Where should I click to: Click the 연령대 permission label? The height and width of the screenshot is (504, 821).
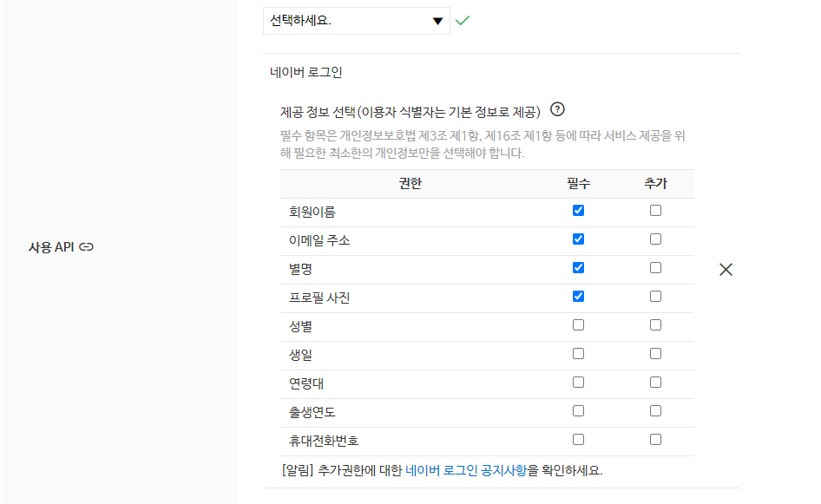click(306, 383)
